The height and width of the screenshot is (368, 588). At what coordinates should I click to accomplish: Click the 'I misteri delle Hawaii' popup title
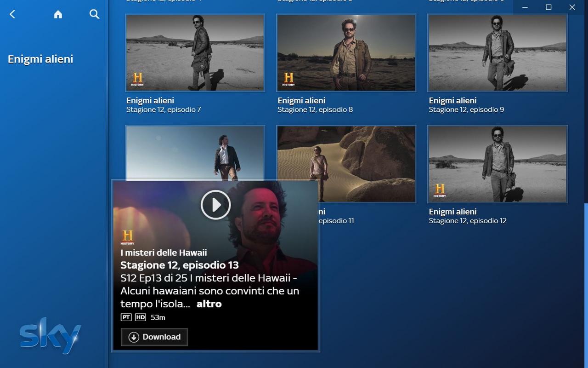[x=164, y=253]
